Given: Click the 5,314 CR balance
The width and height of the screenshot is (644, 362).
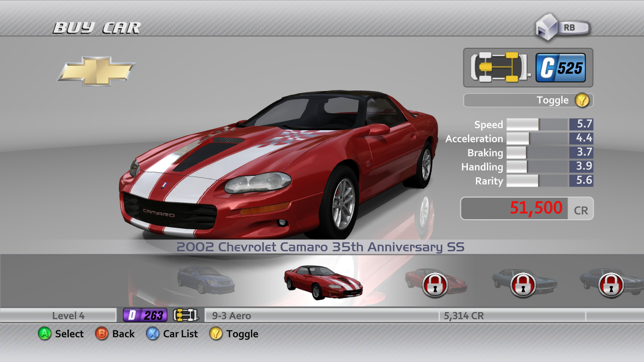Looking at the screenshot, I should click(463, 316).
